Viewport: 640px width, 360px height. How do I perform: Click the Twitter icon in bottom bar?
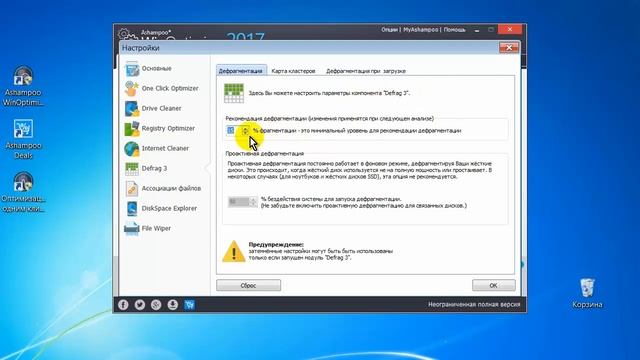140,304
